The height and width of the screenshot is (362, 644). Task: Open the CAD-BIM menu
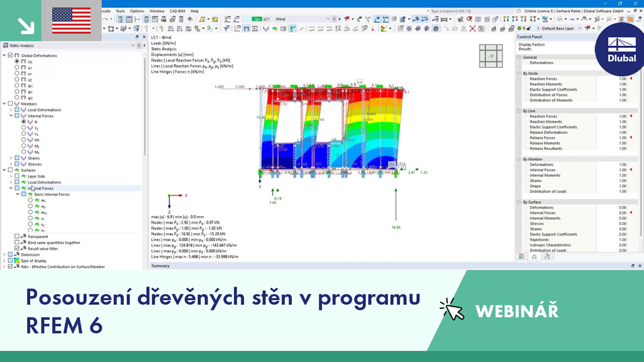[177, 11]
